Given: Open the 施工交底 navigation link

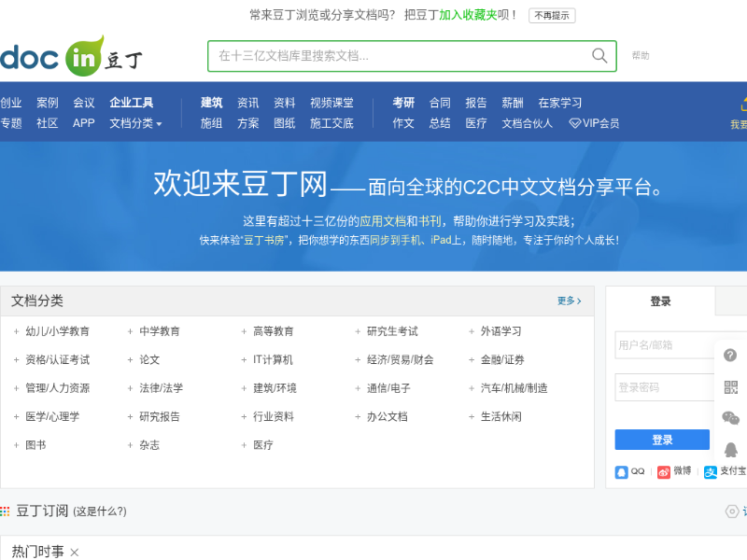Looking at the screenshot, I should click(x=332, y=123).
